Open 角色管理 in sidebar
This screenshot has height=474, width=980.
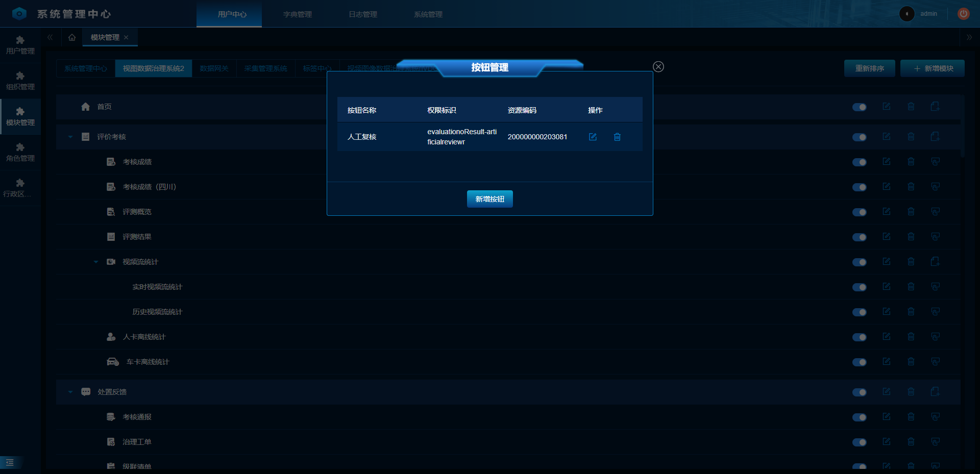(x=20, y=153)
